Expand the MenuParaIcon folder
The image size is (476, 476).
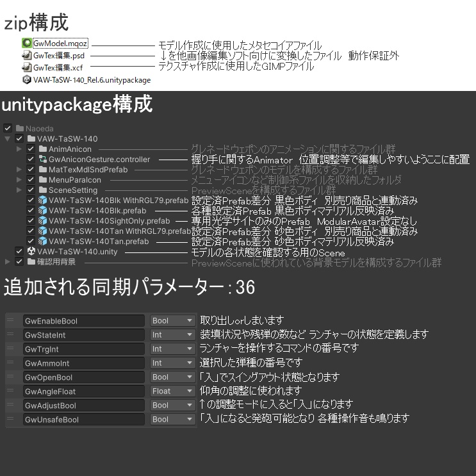(x=19, y=180)
